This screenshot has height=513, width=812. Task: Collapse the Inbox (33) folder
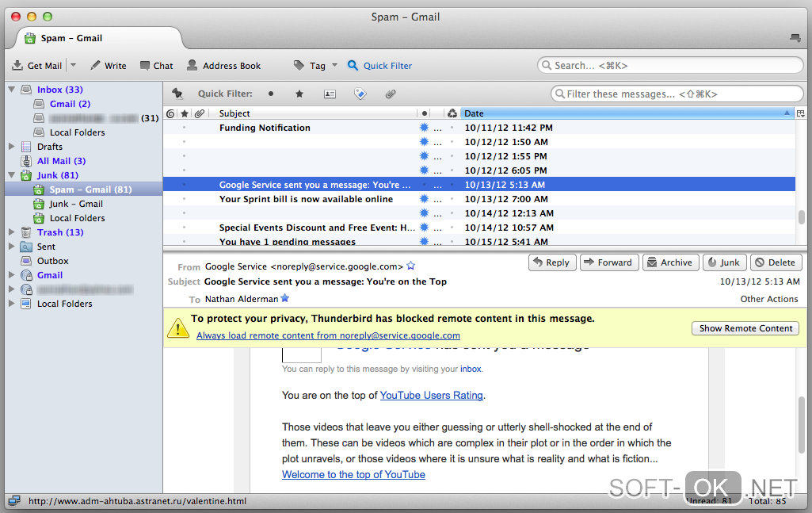[12, 90]
